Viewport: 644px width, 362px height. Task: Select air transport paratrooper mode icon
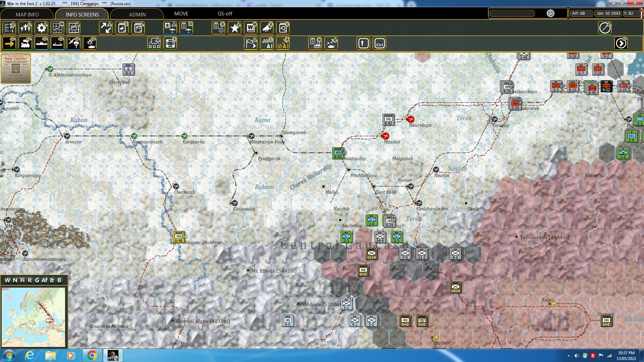coord(73,44)
